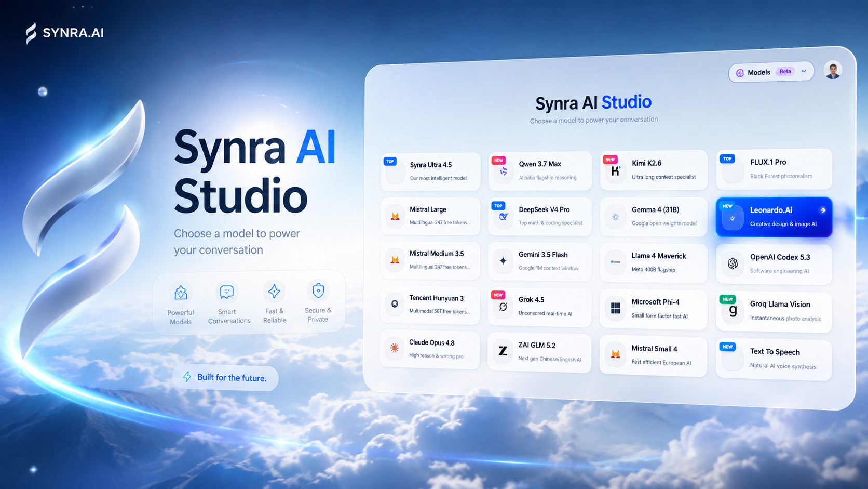Click the panel title 'Synra AI Studio'
Viewport: 868px width, 489px height.
click(593, 102)
